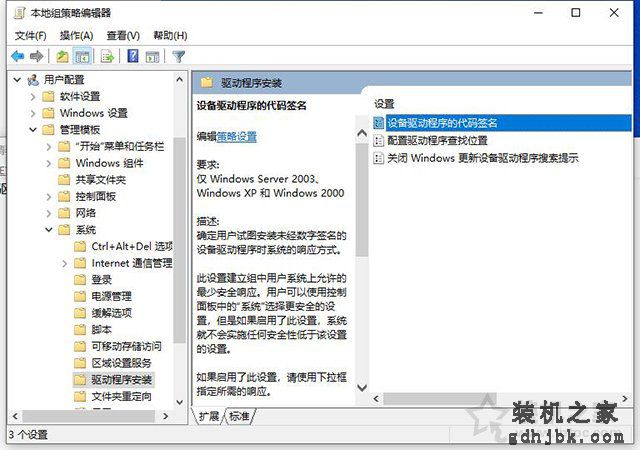
Task: Select the Ctrl+Alt+Del 选项 tree item
Action: point(132,247)
